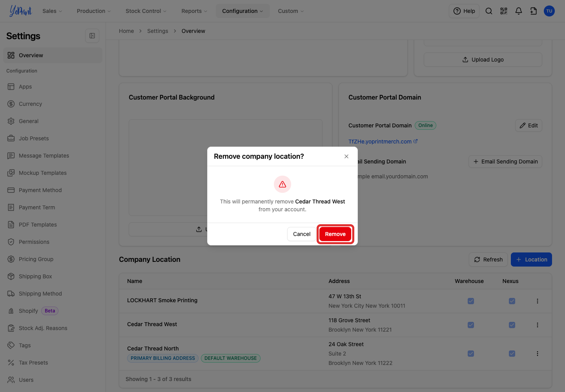Click the Help button

click(464, 11)
